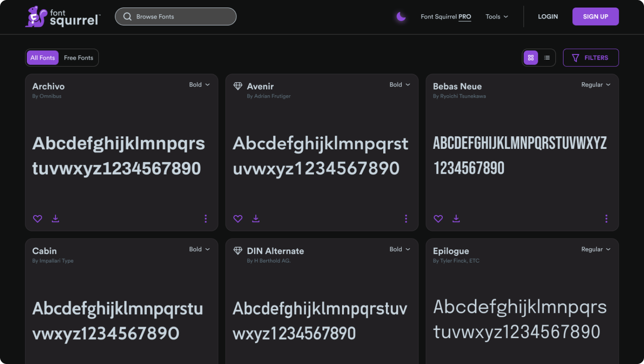Click the 'By Adrian Frutiger' author text
This screenshot has height=364, width=644.
pos(269,96)
